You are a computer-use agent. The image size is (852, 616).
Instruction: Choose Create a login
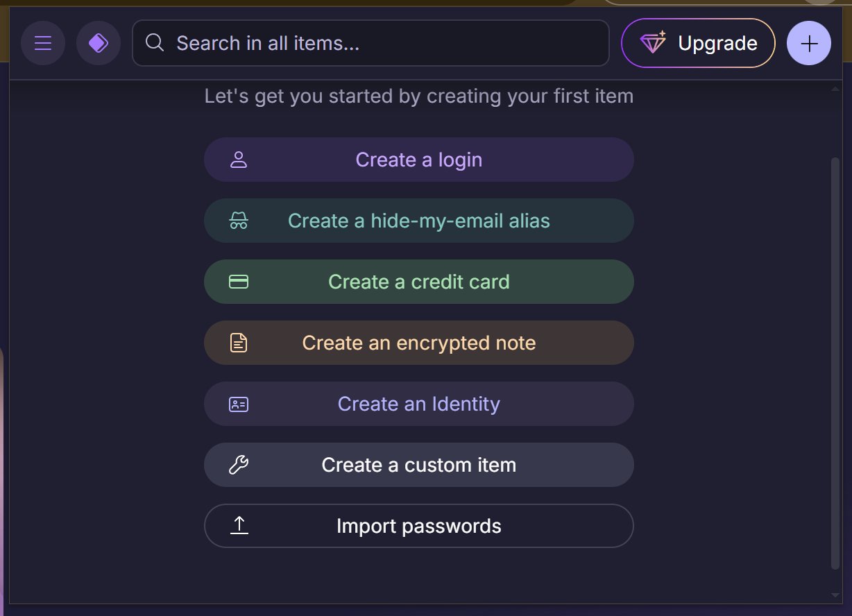(418, 160)
